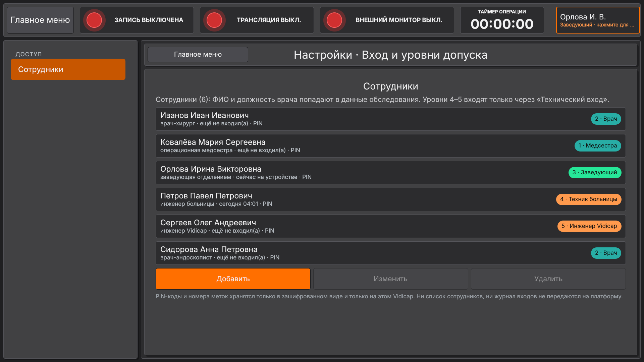Image resolution: width=644 pixels, height=362 pixels.
Task: Toggle streaming via ТРАНСЛЯЦИЯ ВЫКЛ.
Action: point(257,20)
